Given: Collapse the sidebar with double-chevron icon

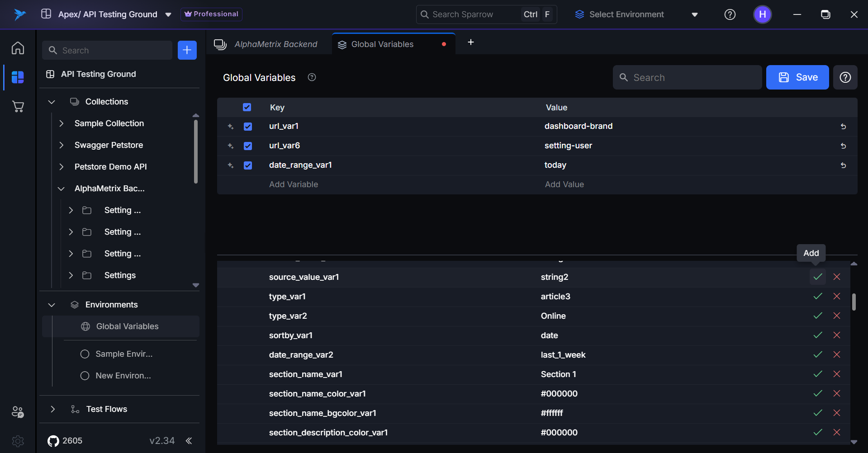Looking at the screenshot, I should [189, 441].
